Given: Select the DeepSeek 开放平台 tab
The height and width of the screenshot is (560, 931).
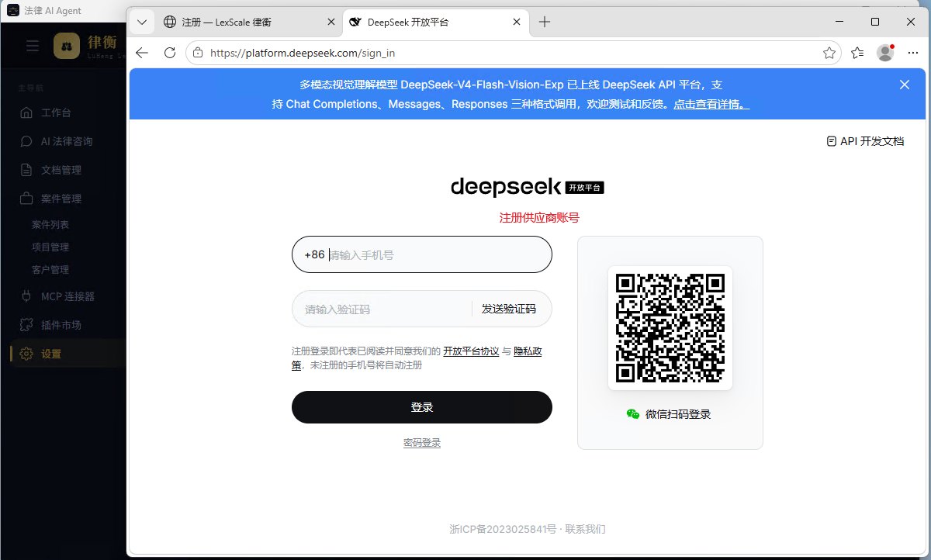Looking at the screenshot, I should click(434, 22).
